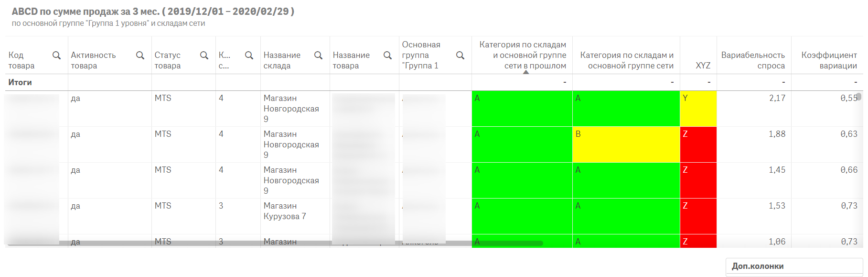Select the Магазин Курузова 7 cell
The height and width of the screenshot is (277, 868).
point(285,211)
